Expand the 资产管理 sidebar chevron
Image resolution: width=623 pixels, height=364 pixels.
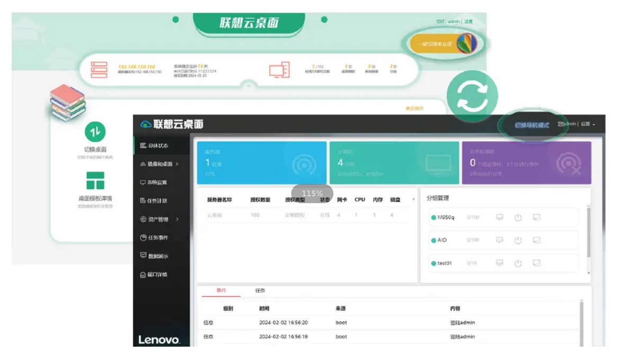click(x=177, y=219)
